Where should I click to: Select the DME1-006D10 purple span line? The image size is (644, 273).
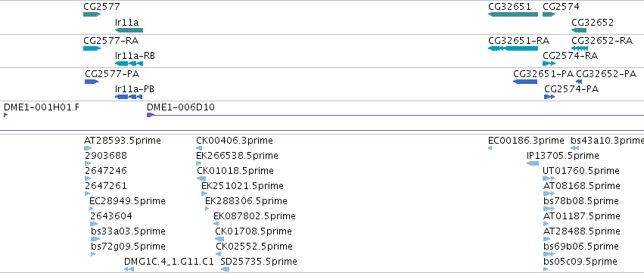tap(396, 116)
